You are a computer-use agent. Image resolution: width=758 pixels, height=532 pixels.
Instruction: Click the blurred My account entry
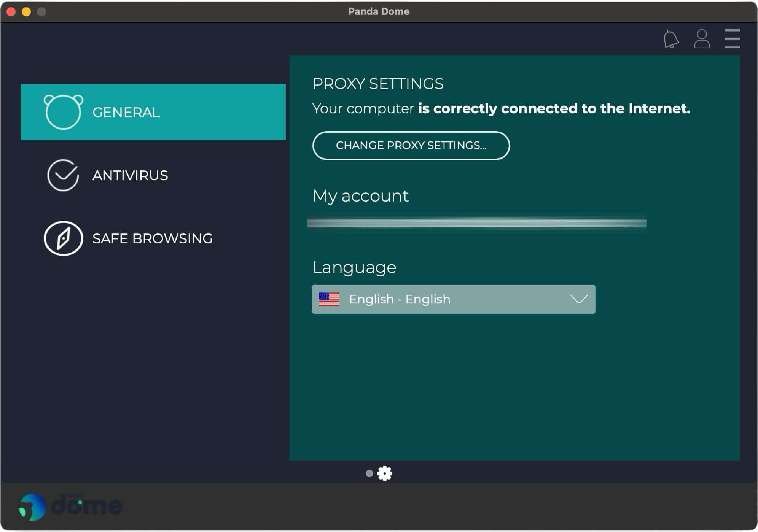pos(477,223)
